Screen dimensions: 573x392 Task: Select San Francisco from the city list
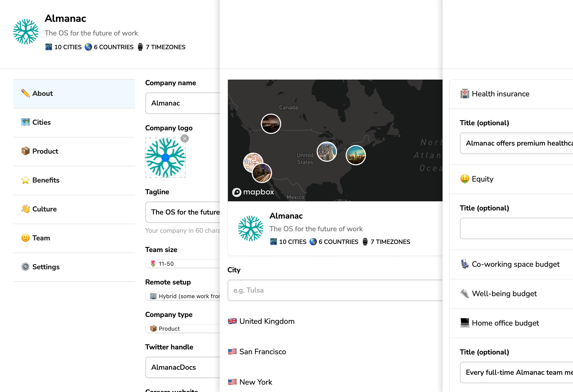262,352
